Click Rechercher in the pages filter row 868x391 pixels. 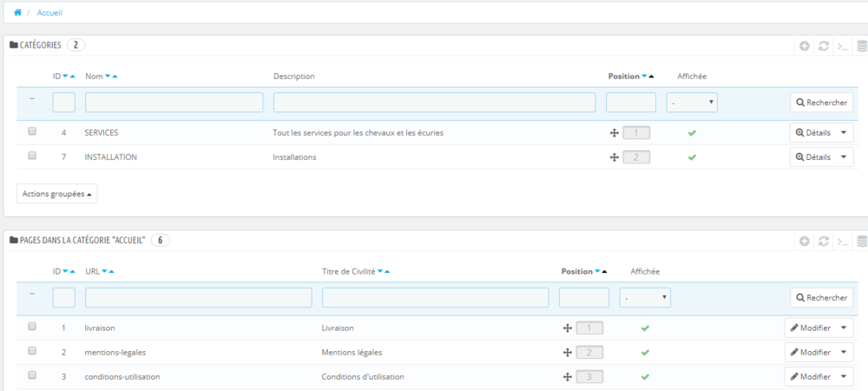point(821,297)
